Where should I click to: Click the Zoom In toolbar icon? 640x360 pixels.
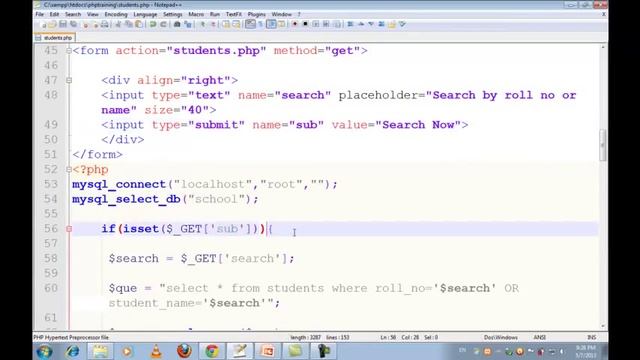pos(203,24)
